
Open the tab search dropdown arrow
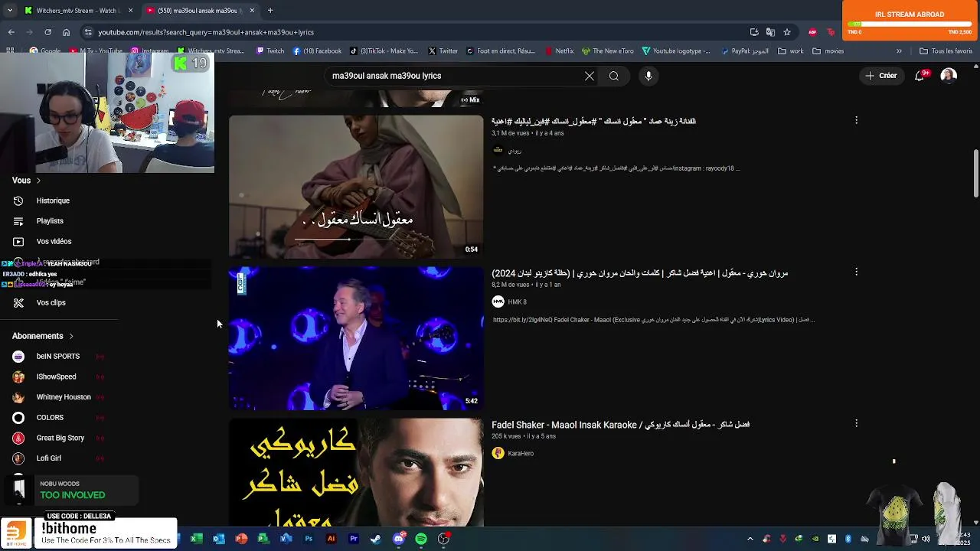(10, 11)
